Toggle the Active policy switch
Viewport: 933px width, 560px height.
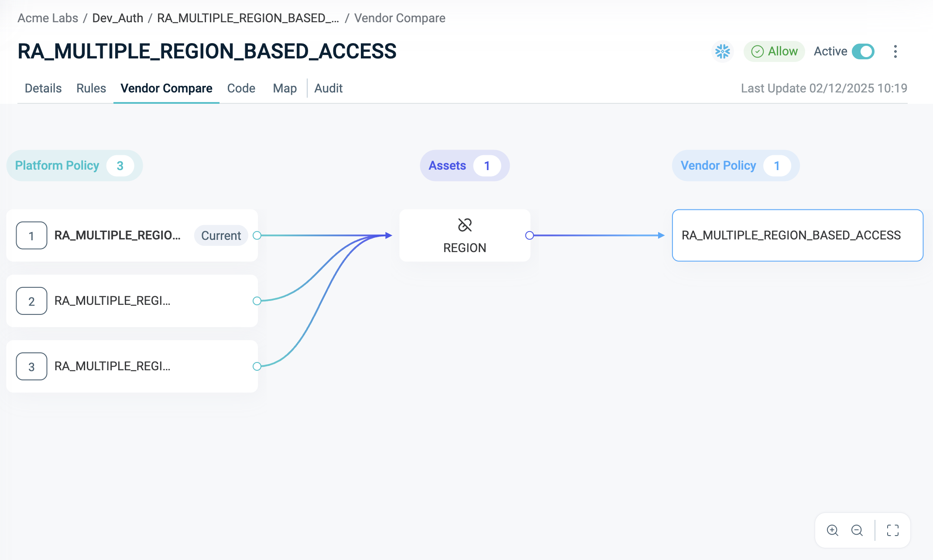pyautogui.click(x=863, y=51)
